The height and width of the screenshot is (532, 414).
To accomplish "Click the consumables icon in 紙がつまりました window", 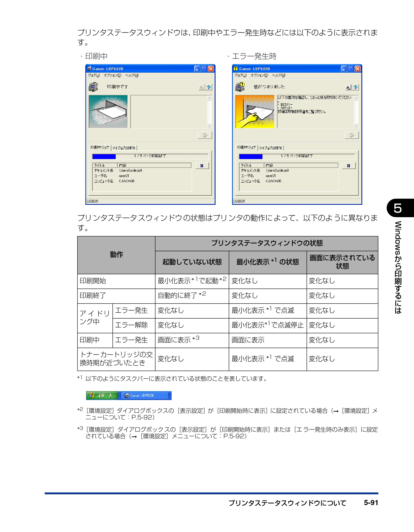I will (348, 87).
